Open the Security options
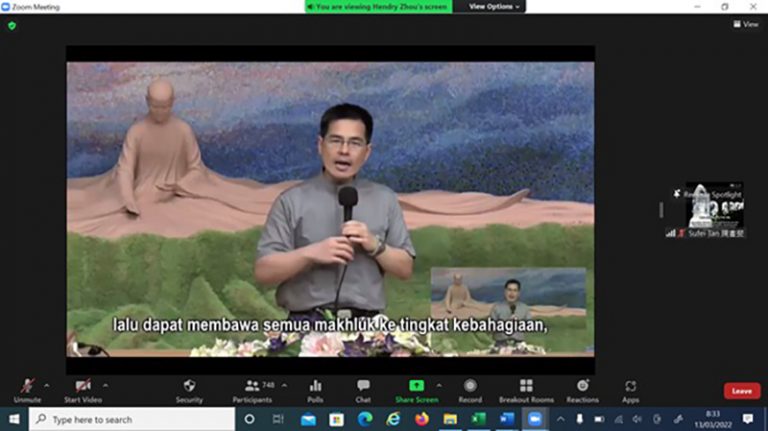 189,390
